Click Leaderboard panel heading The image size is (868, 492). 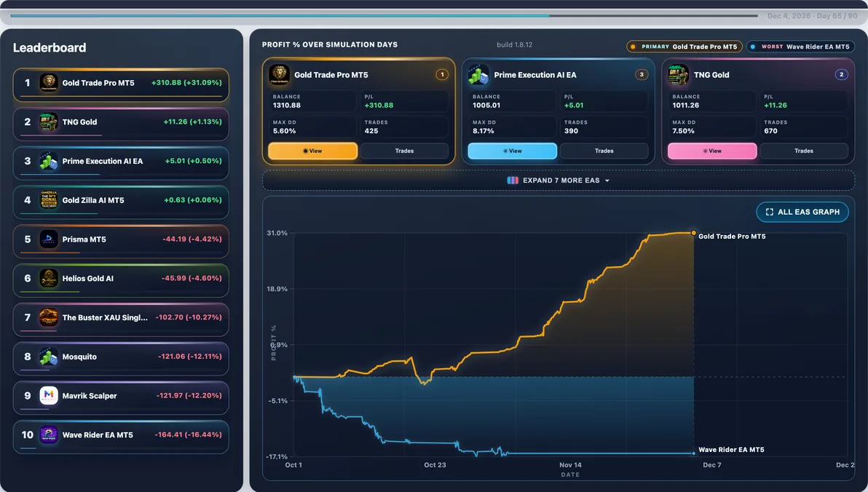pyautogui.click(x=50, y=47)
